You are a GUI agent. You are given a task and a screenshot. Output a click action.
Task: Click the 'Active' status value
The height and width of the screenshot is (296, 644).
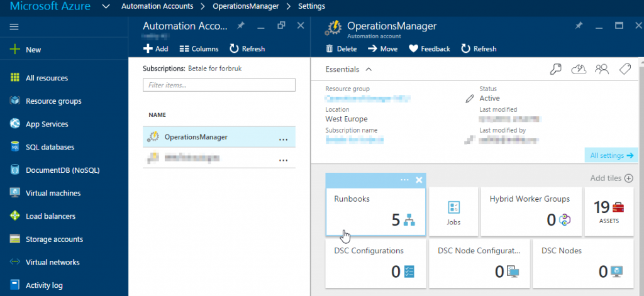(x=489, y=99)
